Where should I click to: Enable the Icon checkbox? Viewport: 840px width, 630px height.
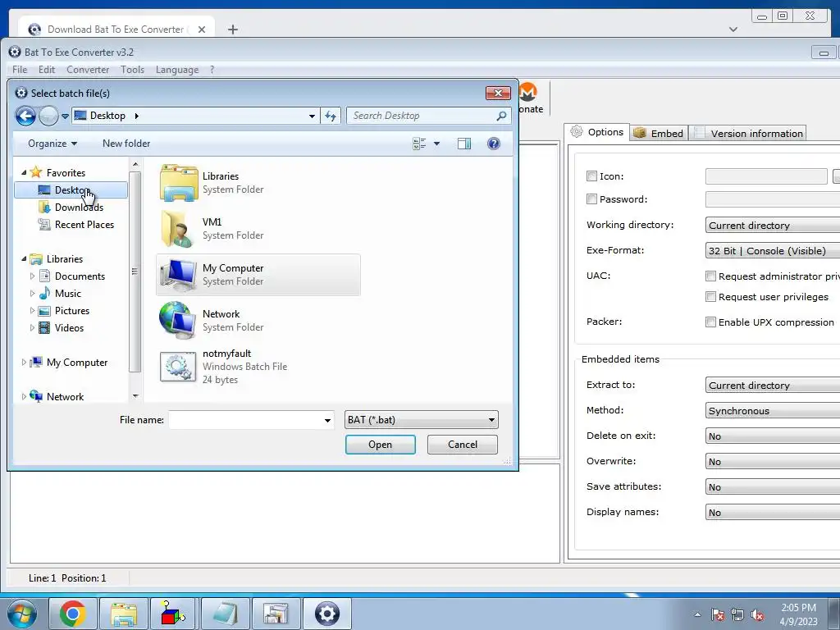[x=591, y=176]
